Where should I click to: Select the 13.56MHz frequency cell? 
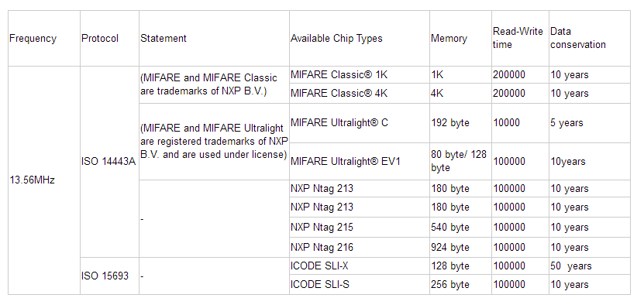tap(44, 180)
